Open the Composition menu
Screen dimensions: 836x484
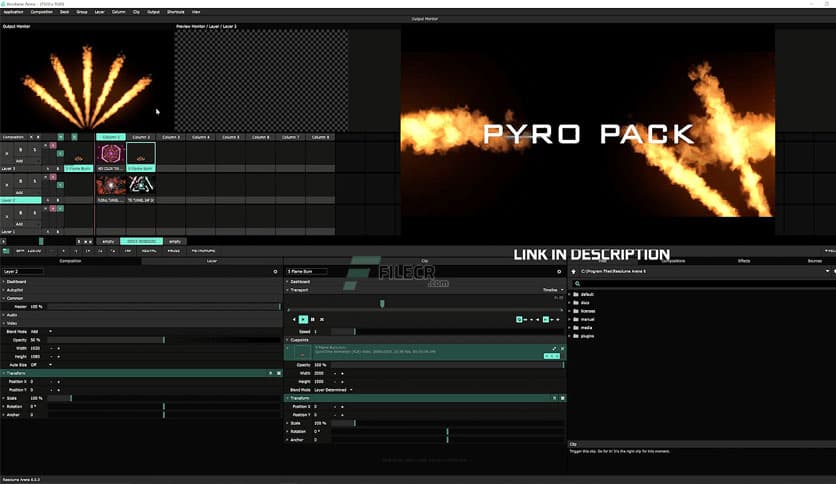[x=41, y=12]
